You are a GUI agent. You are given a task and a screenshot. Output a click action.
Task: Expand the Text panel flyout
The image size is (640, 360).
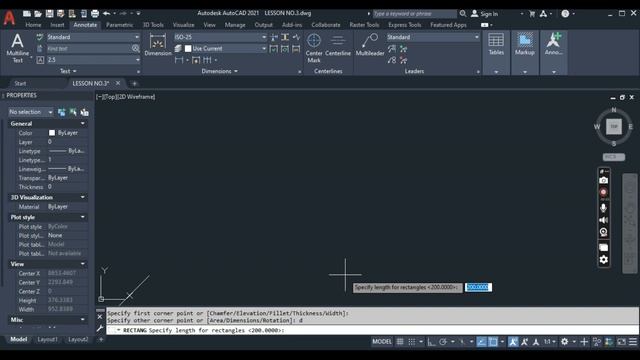pyautogui.click(x=68, y=71)
